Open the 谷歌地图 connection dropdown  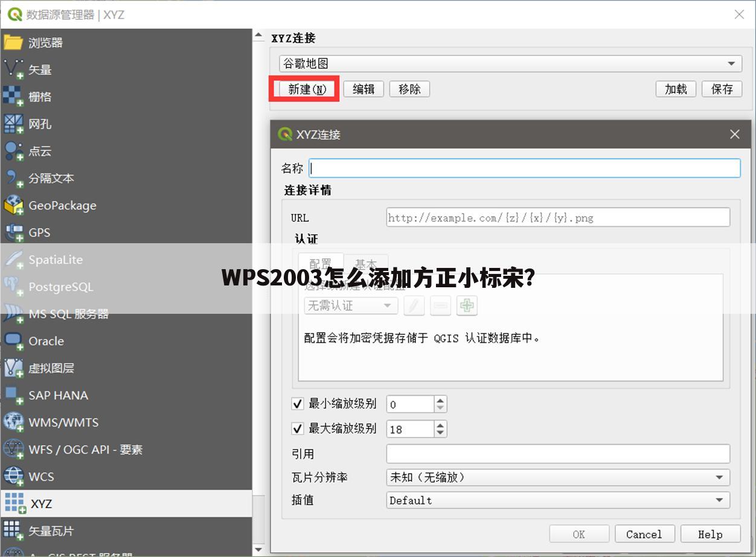click(510, 63)
